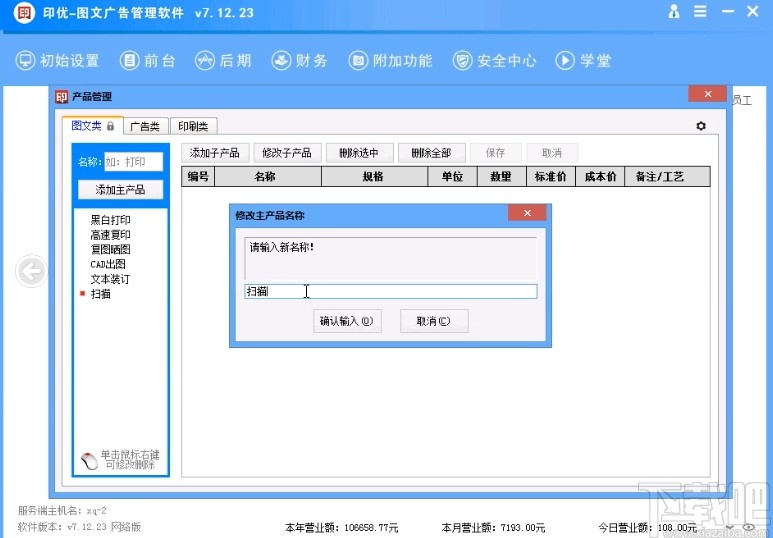Click the user account icon in title bar

[x=674, y=11]
